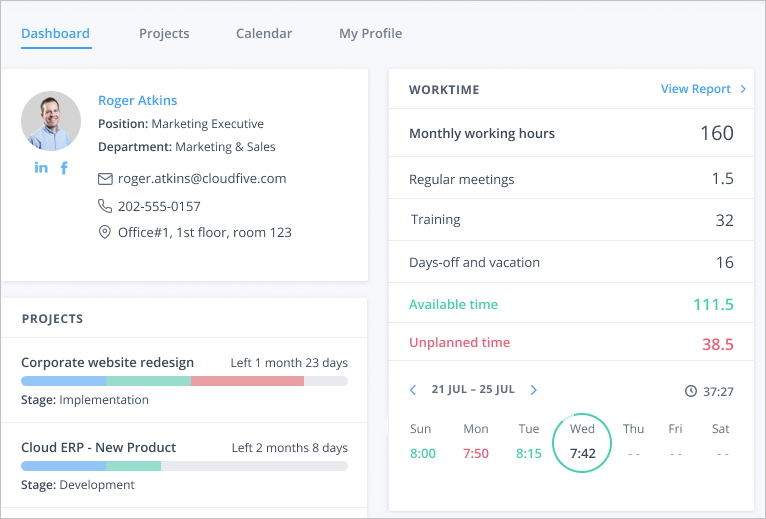Switch to the Projects tab
766x519 pixels.
[164, 33]
